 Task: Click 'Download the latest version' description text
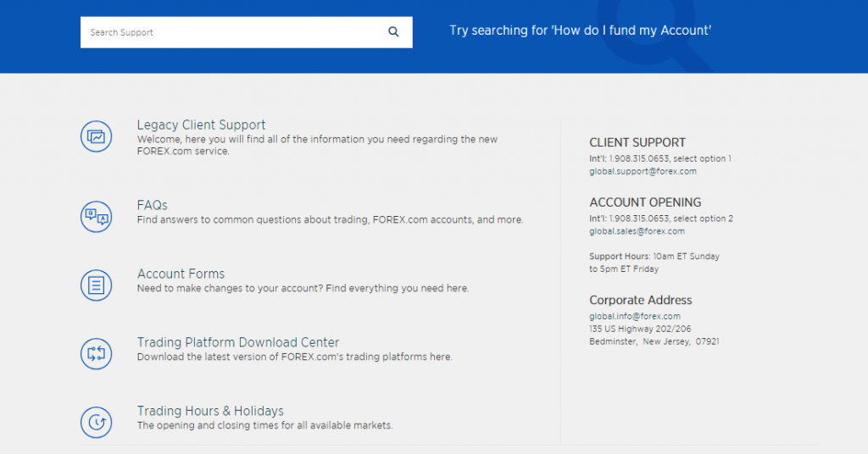pyautogui.click(x=294, y=357)
